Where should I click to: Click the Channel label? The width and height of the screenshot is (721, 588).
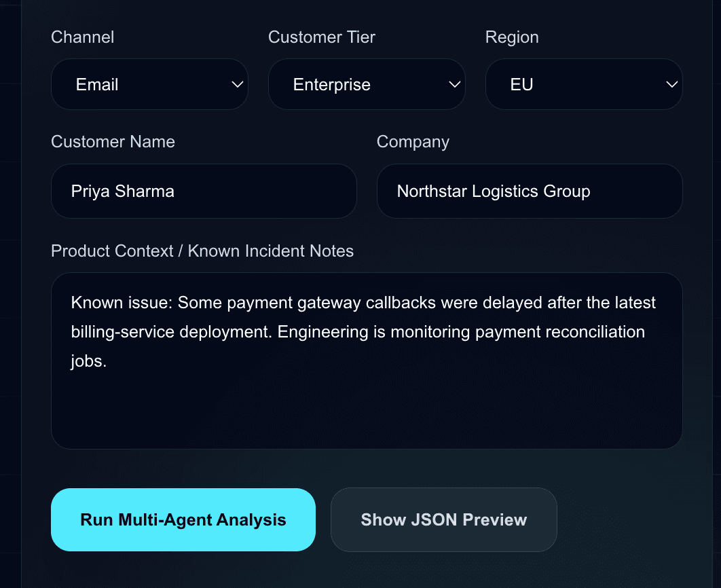pos(82,37)
